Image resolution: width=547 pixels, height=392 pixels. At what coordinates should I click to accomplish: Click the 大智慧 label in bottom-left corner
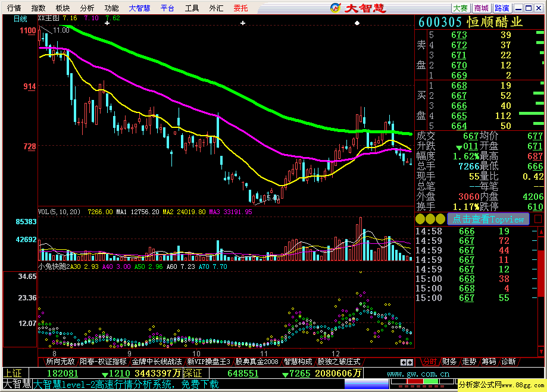click(17, 384)
